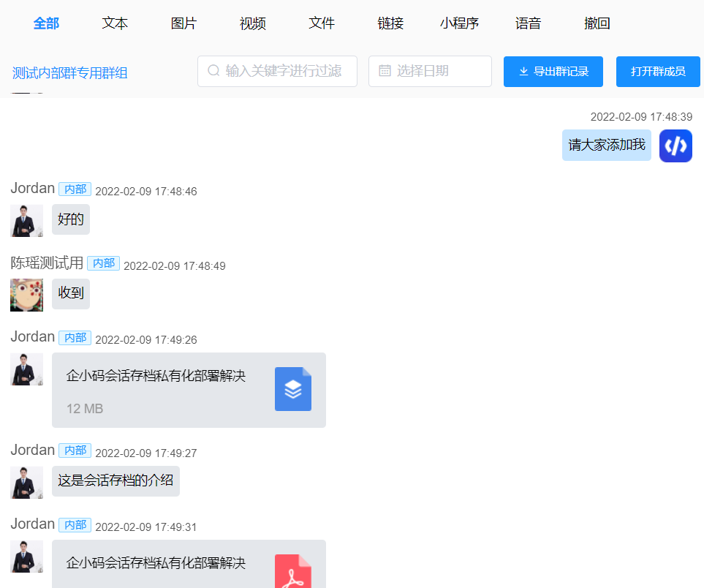Image resolution: width=704 pixels, height=588 pixels.
Task: Select the 这是会话存档的介绍 message bubble
Action: (116, 481)
